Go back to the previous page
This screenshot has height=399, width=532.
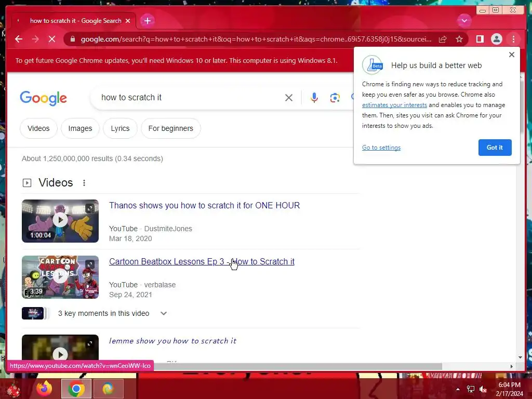click(19, 39)
